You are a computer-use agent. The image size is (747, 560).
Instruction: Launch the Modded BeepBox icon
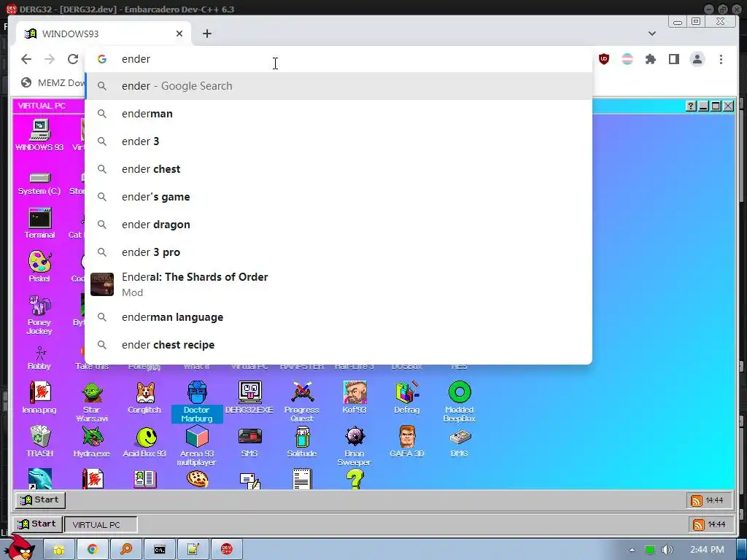point(460,402)
